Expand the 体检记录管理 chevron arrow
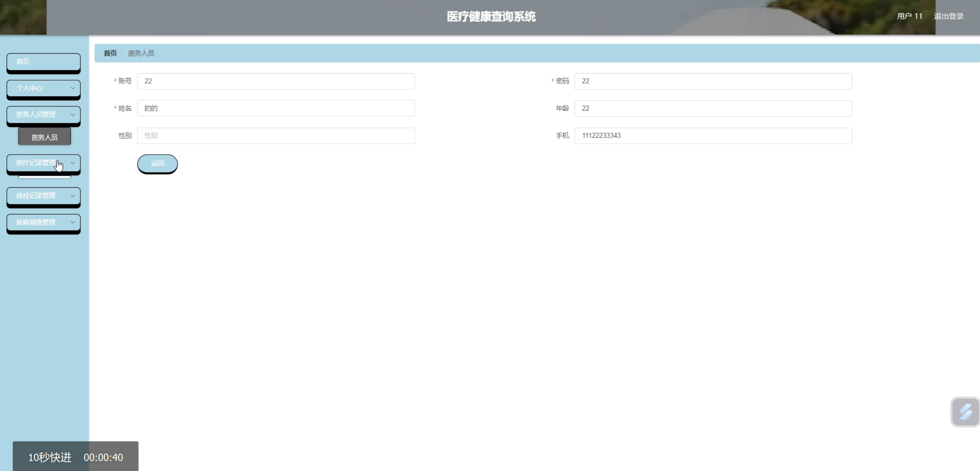This screenshot has width=980, height=471. coord(73,196)
